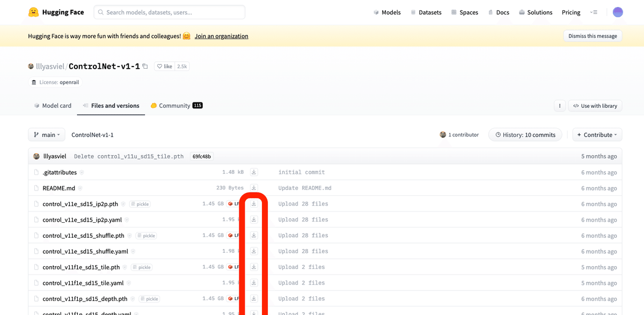Expand the Contribute dropdown
Image resolution: width=644 pixels, height=315 pixels.
click(597, 135)
